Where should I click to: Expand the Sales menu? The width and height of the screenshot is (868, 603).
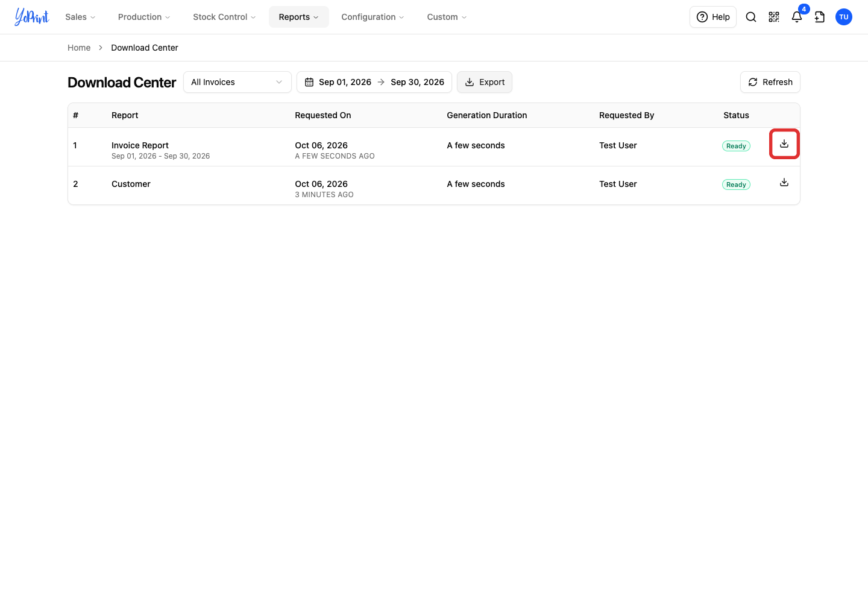click(x=80, y=17)
